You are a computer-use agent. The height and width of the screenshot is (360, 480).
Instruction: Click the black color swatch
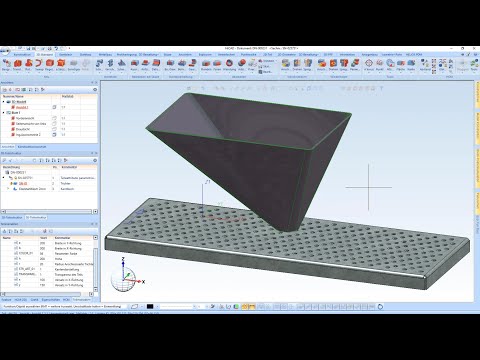tap(150, 306)
